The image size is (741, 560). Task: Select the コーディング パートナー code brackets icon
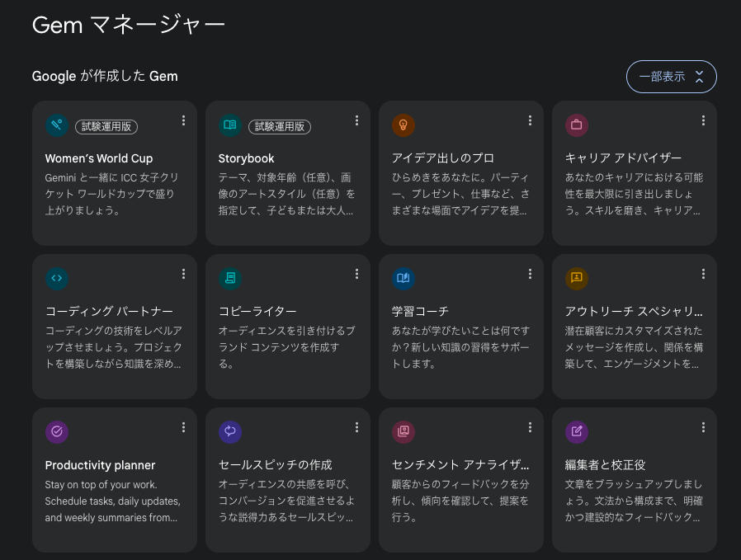coord(57,278)
